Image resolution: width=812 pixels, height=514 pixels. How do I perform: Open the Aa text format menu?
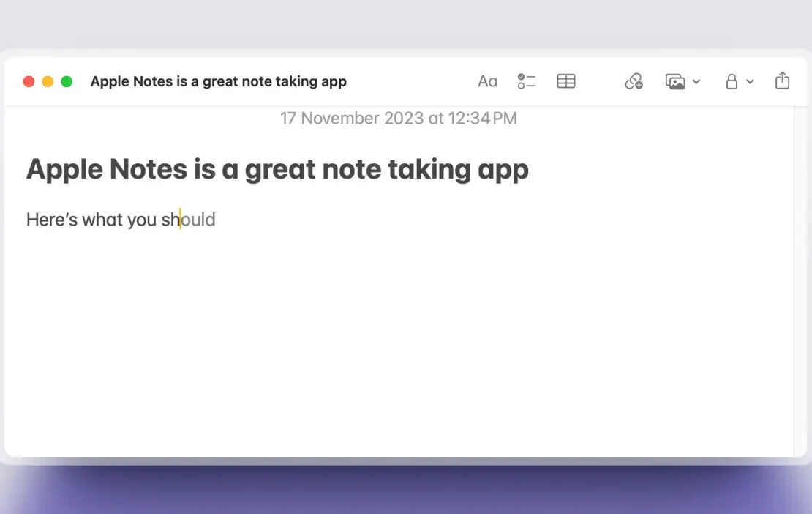487,81
